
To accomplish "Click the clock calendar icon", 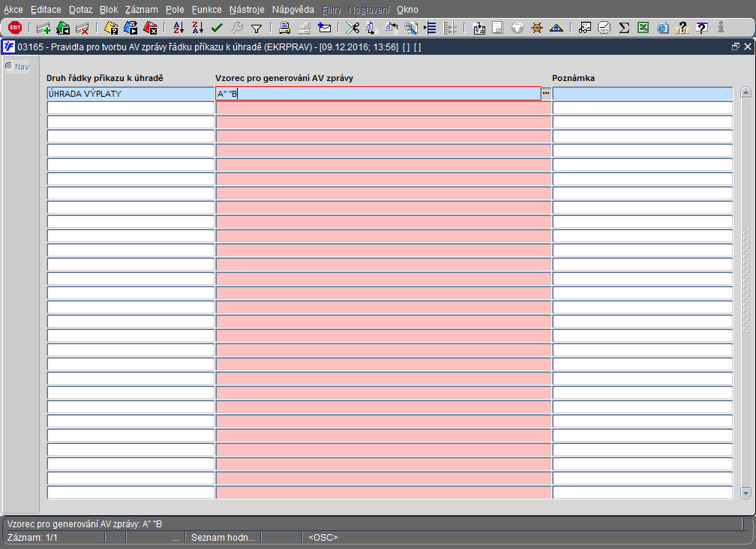I will pyautogui.click(x=604, y=28).
